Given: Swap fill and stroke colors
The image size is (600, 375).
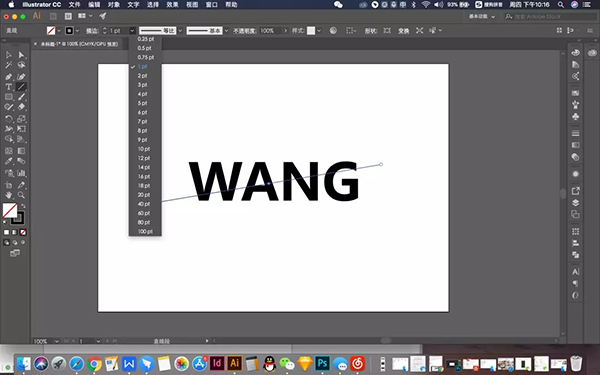Looking at the screenshot, I should coord(23,206).
